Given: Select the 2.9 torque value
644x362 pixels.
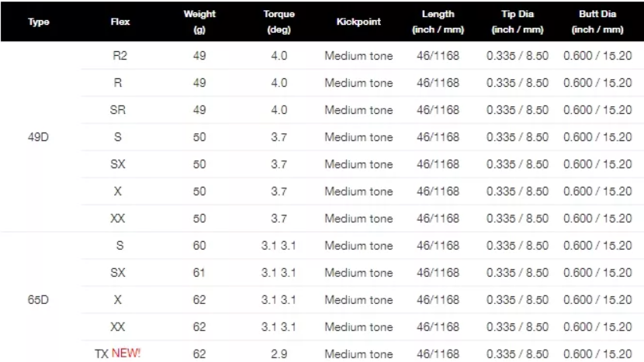Looking at the screenshot, I should [278, 354].
